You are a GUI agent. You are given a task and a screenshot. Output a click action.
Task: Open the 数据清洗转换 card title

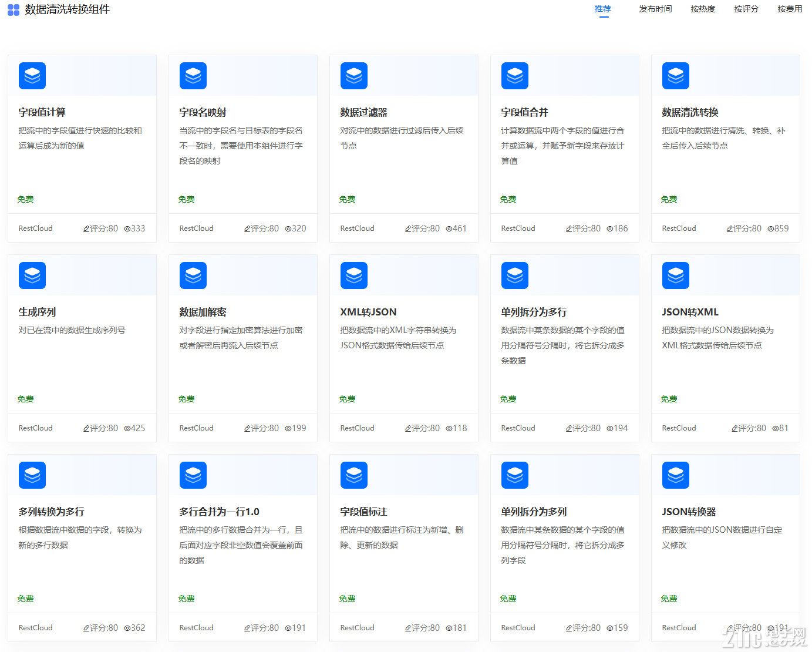[690, 112]
